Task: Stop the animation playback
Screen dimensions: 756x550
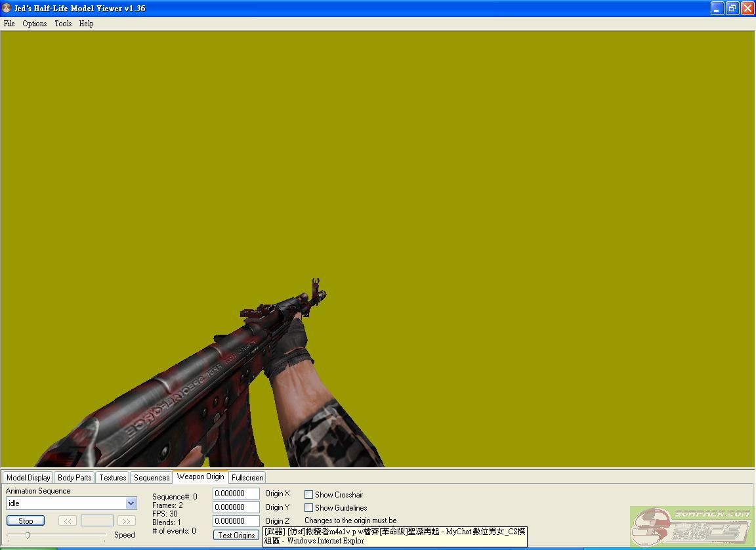Action: 26,520
